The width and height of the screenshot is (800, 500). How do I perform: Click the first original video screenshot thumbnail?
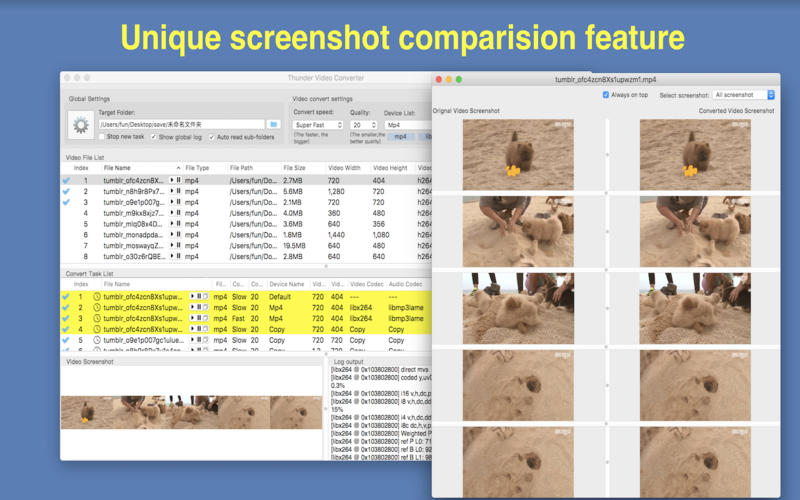point(517,155)
